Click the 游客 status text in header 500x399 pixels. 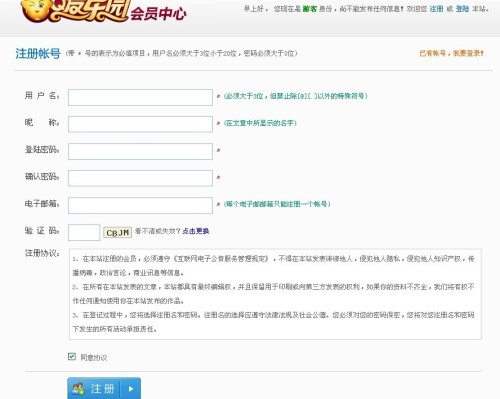click(x=310, y=9)
